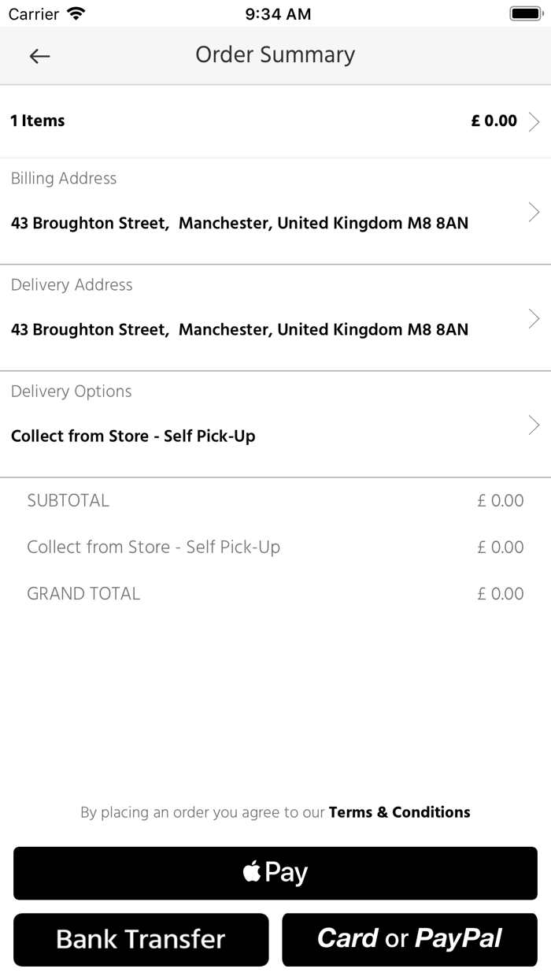Tap the billing address street text
551x980 pixels.
click(239, 224)
